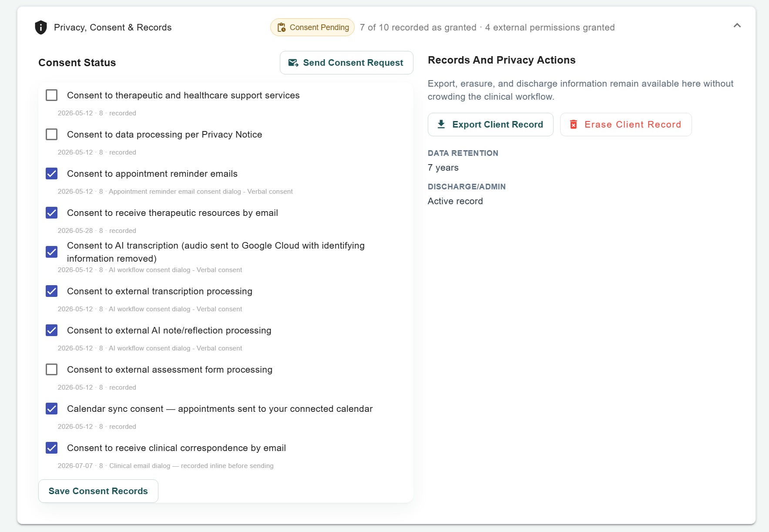The width and height of the screenshot is (769, 532).
Task: Click the 'Active record' status text
Action: click(455, 201)
